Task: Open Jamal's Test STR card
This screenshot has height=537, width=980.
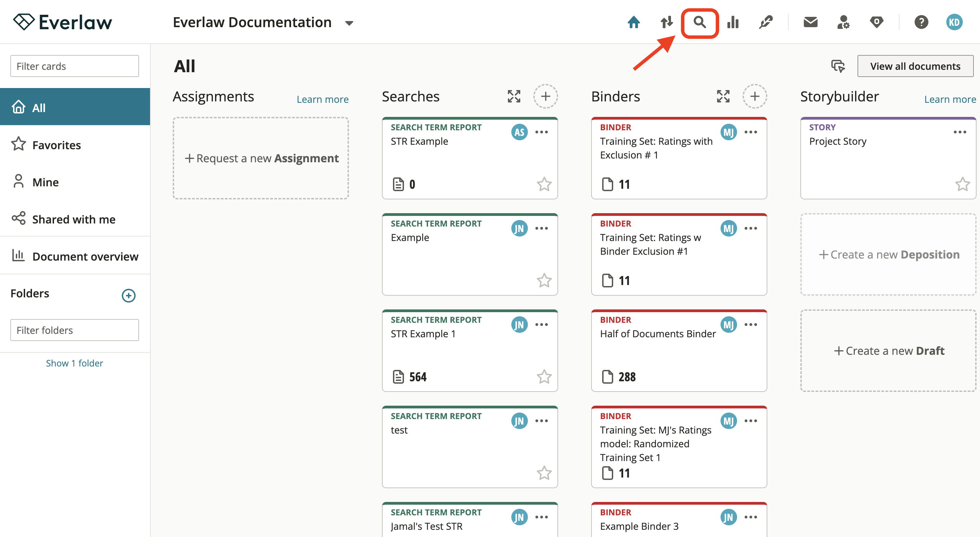Action: pos(470,519)
